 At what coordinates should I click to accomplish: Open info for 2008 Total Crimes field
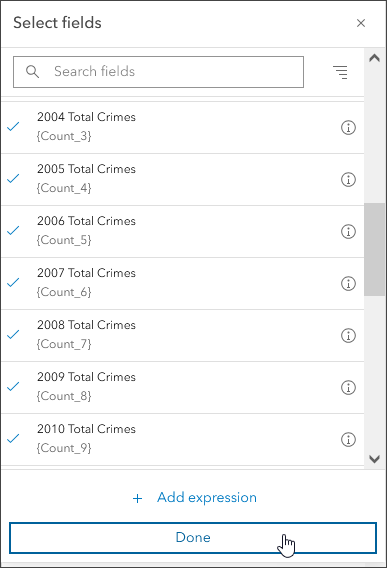tap(348, 335)
